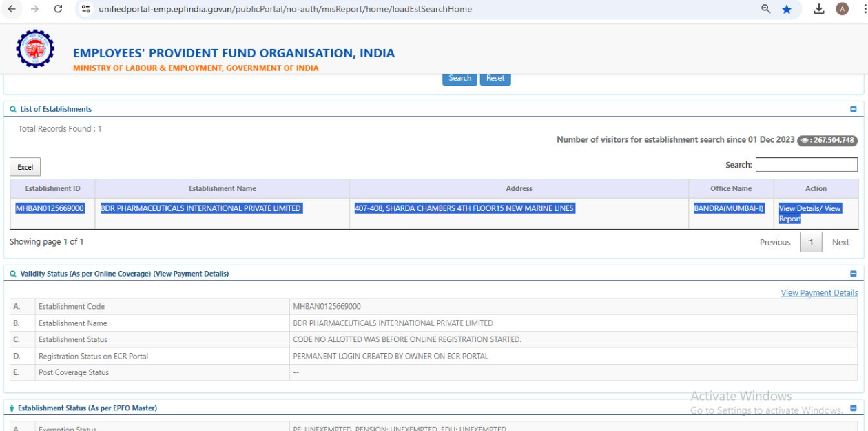Sort by Address column header
This screenshot has width=868, height=431.
pos(519,188)
